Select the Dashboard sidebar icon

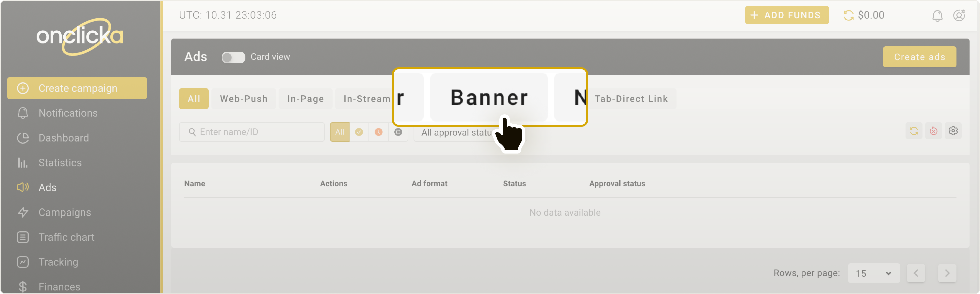pos(23,138)
